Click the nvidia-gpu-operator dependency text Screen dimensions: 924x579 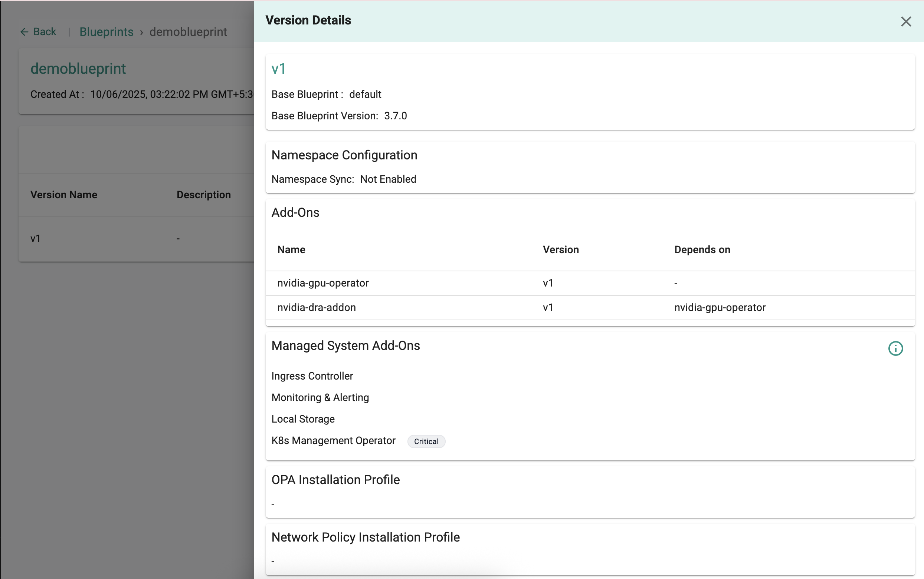pos(720,308)
